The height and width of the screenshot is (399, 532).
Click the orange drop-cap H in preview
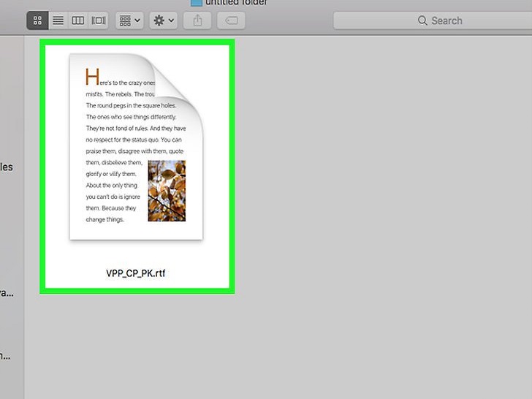[x=92, y=77]
